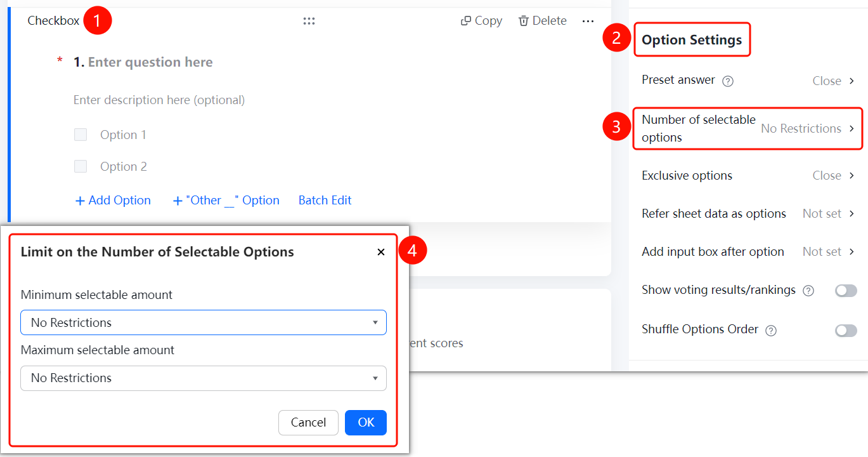The width and height of the screenshot is (868, 457).
Task: Click the Copy question icon
Action: [465, 21]
